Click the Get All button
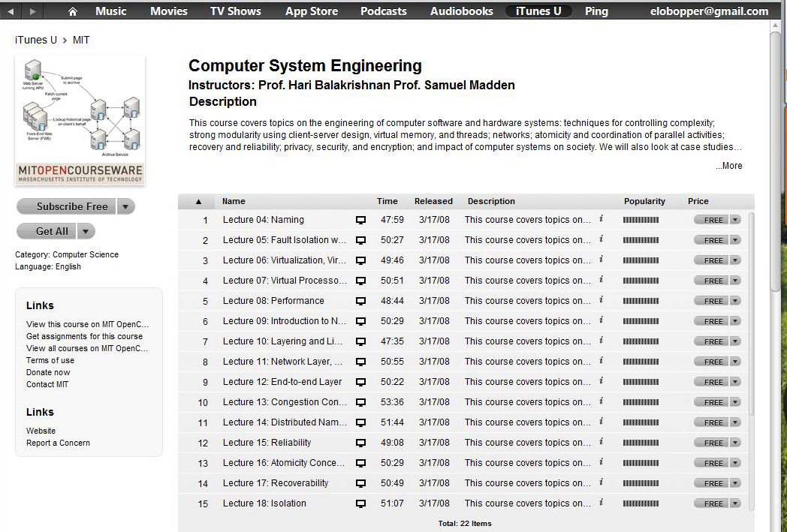Image resolution: width=787 pixels, height=532 pixels. point(46,231)
